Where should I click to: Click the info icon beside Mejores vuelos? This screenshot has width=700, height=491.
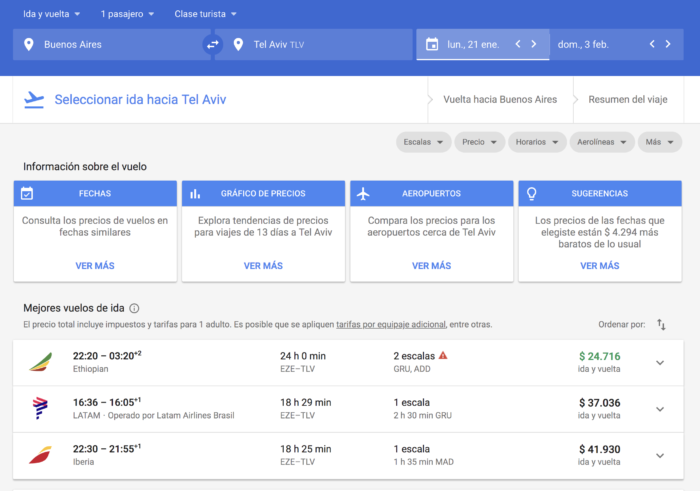point(134,308)
